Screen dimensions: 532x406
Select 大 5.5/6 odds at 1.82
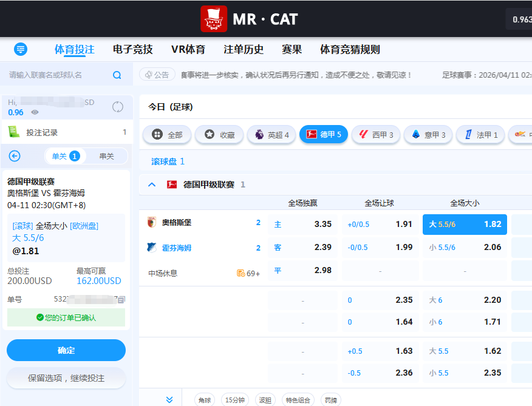465,224
